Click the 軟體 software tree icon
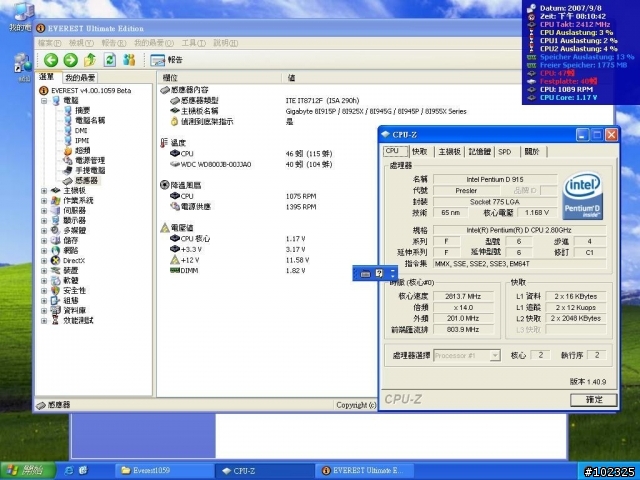The width and height of the screenshot is (640, 480). 56,280
